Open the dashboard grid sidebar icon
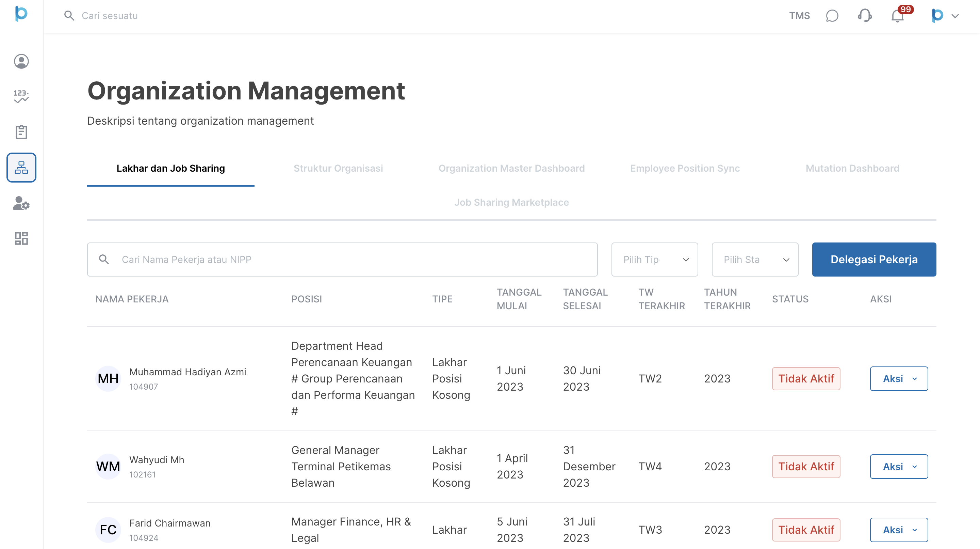 point(21,238)
